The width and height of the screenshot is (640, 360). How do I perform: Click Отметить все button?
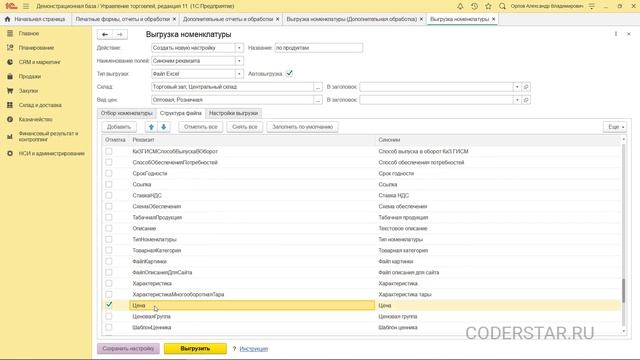200,127
